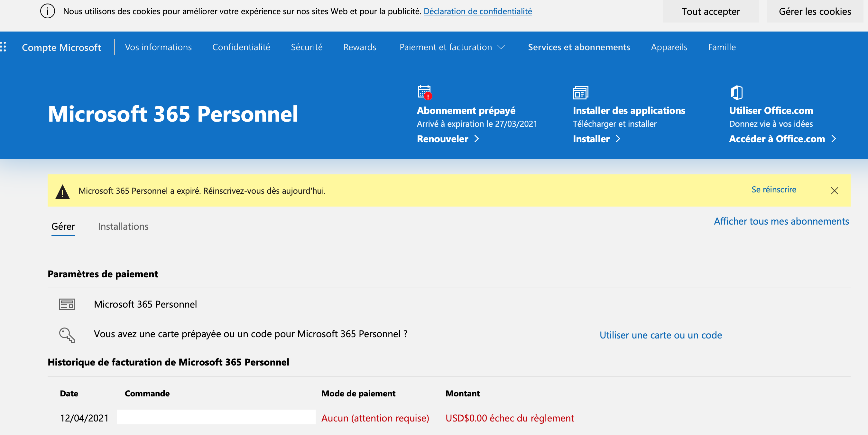Click the Renouveler chevron link
The height and width of the screenshot is (435, 868).
448,139
